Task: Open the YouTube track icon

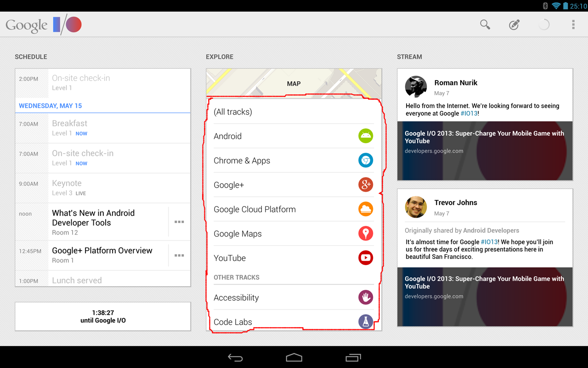Action: click(x=366, y=258)
